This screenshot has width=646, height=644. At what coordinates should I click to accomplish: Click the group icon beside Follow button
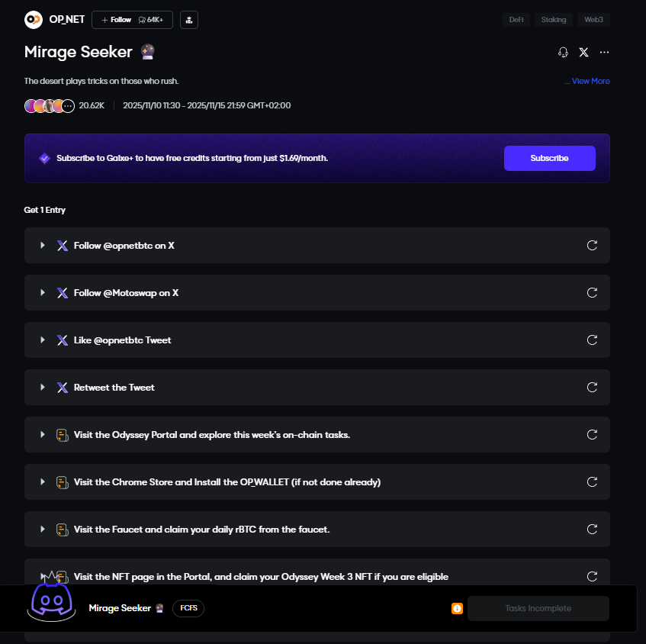189,20
